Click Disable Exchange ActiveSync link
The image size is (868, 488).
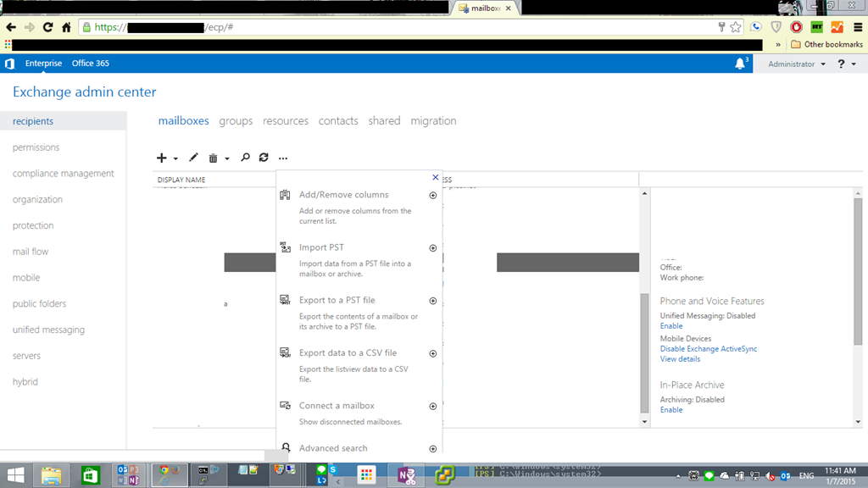709,349
